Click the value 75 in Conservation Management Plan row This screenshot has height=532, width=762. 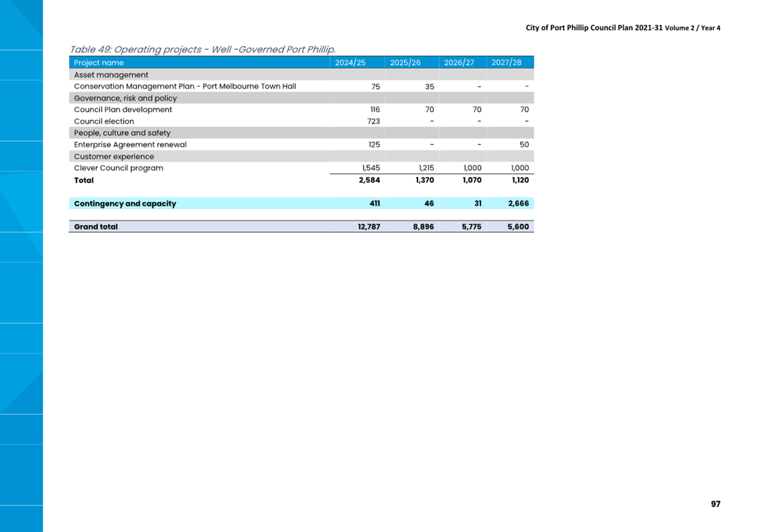[x=376, y=87]
